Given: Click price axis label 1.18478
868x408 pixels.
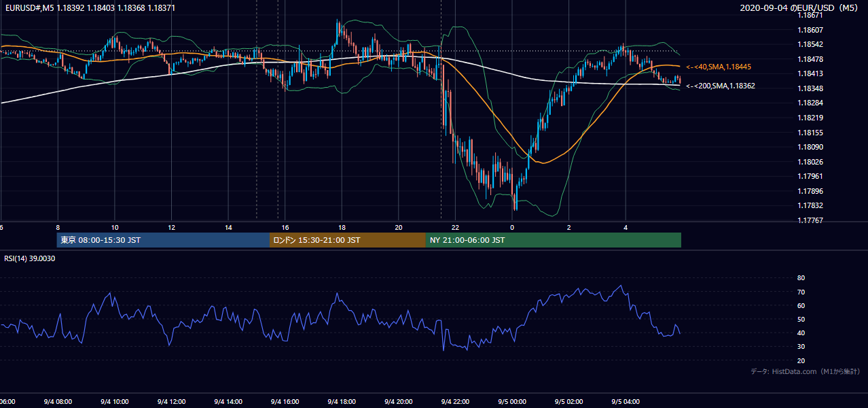Looking at the screenshot, I should (810, 59).
